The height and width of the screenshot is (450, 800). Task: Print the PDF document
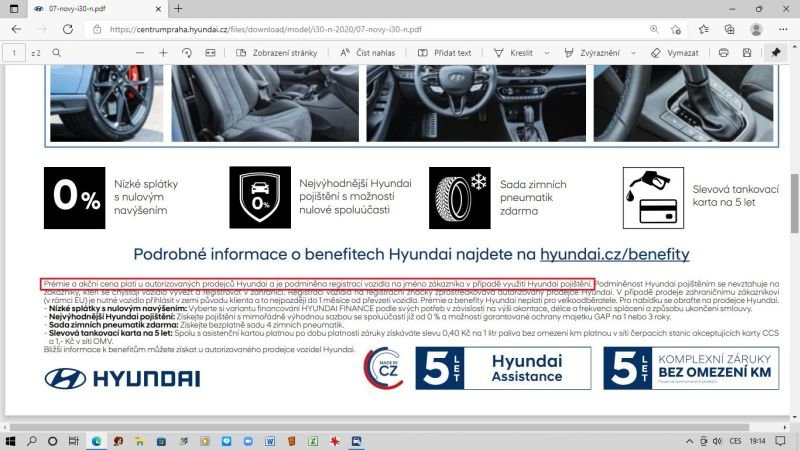point(723,53)
